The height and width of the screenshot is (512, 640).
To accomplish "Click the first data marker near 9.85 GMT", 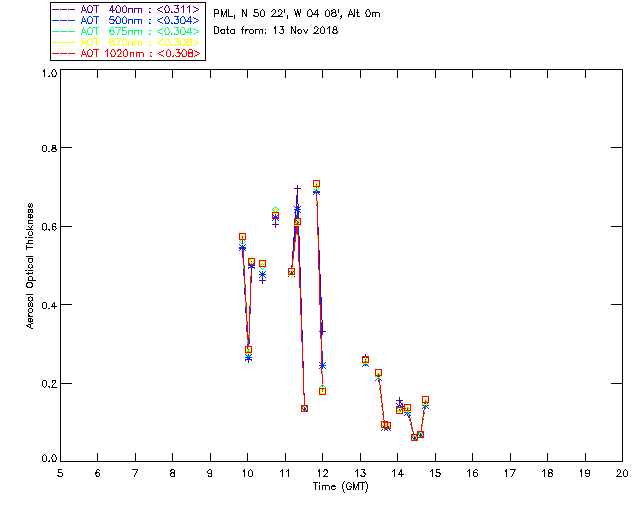I will 242,236.
